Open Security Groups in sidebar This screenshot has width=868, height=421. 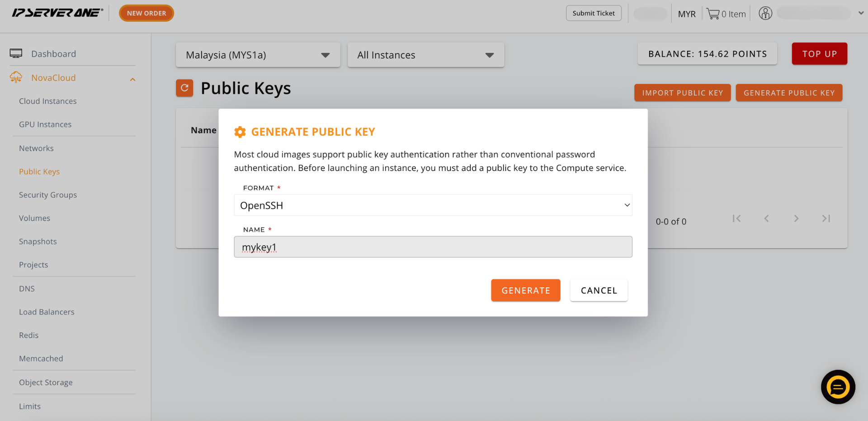click(48, 195)
